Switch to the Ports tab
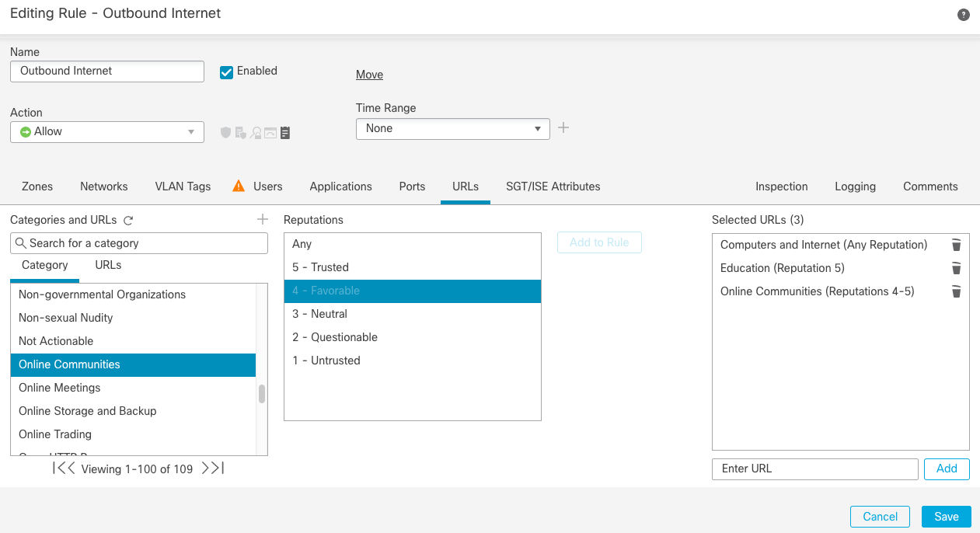The image size is (980, 533). [x=412, y=186]
